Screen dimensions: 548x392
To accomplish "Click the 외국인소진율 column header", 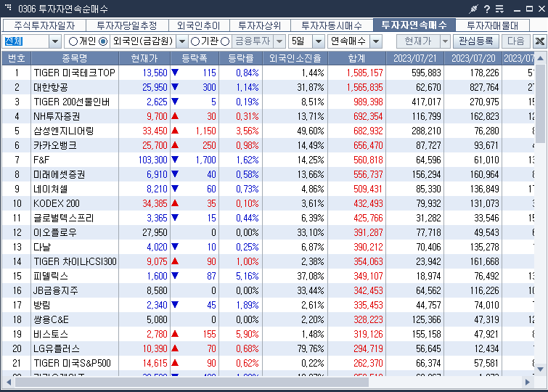I will click(295, 58).
